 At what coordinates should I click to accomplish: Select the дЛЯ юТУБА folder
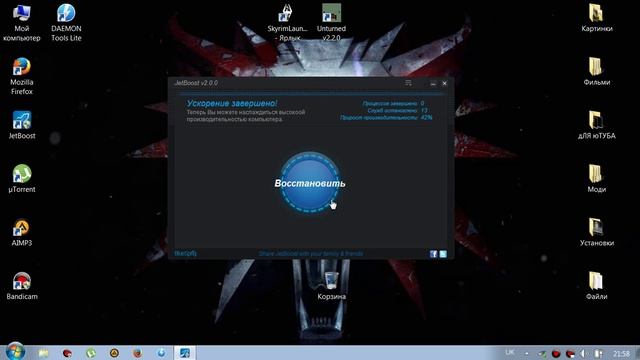(x=596, y=125)
